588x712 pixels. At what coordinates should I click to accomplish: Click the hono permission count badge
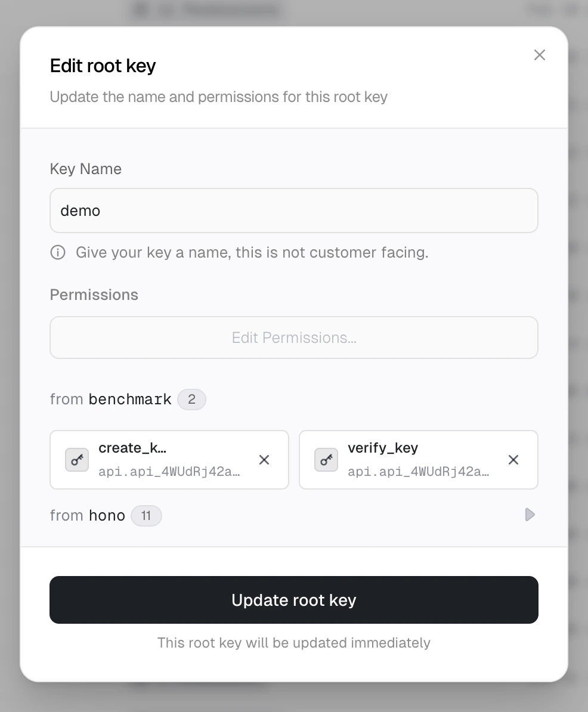pos(146,515)
